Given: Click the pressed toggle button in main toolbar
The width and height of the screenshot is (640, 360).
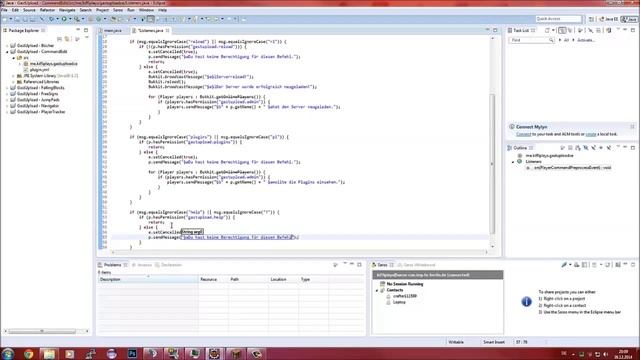Looking at the screenshot, I should coord(151,19).
